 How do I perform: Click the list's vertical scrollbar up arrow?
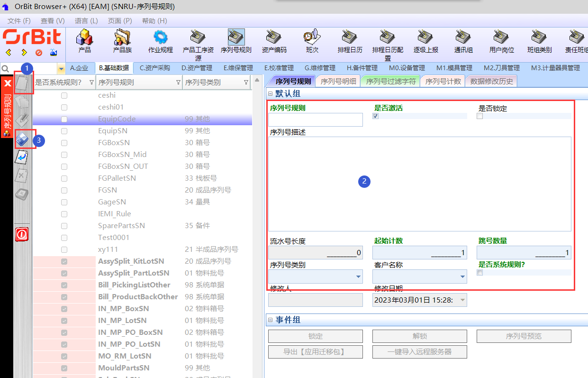pos(257,80)
